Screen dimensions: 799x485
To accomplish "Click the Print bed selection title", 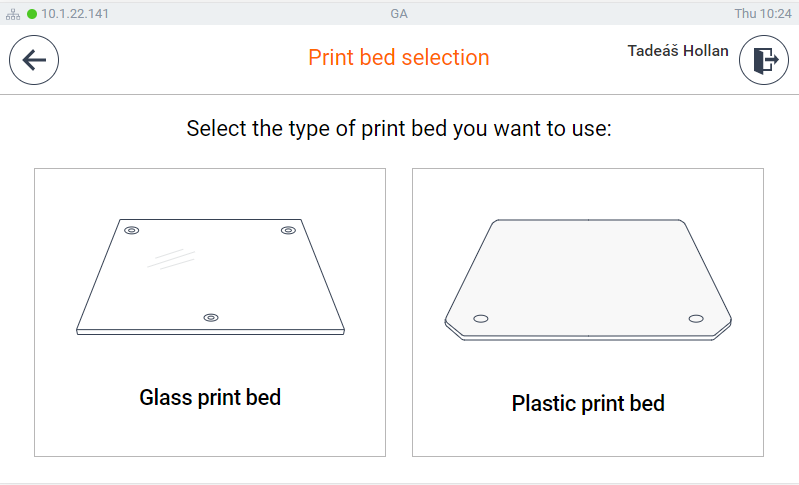I will coord(399,58).
